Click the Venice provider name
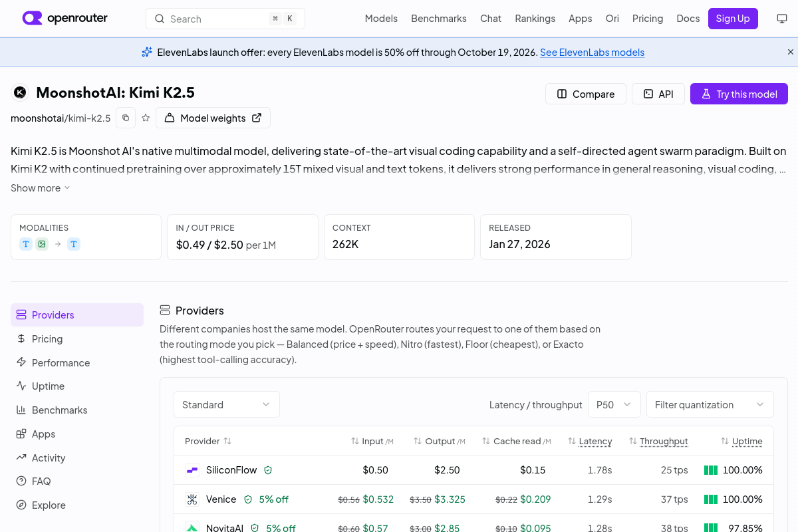Viewport: 798px width, 532px height. coord(221,499)
